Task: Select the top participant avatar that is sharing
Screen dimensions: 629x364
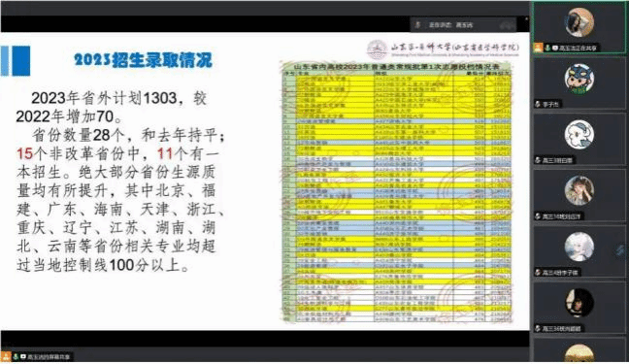Action: point(579,22)
